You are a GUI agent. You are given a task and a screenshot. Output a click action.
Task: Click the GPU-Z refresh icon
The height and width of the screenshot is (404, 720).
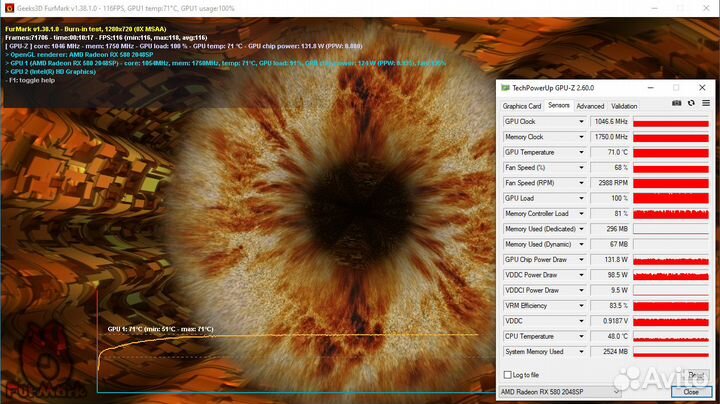click(691, 105)
